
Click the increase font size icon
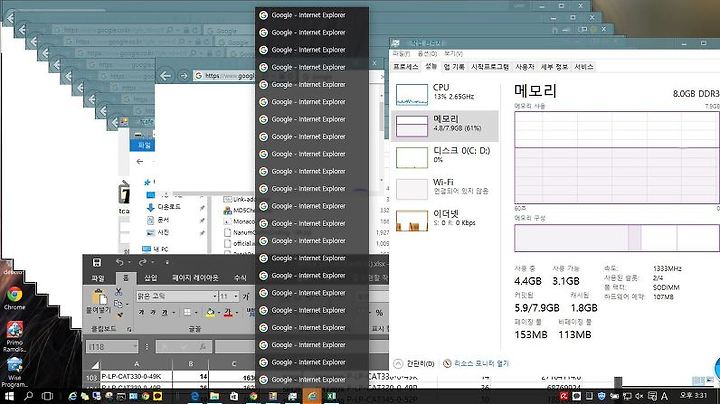[246, 296]
